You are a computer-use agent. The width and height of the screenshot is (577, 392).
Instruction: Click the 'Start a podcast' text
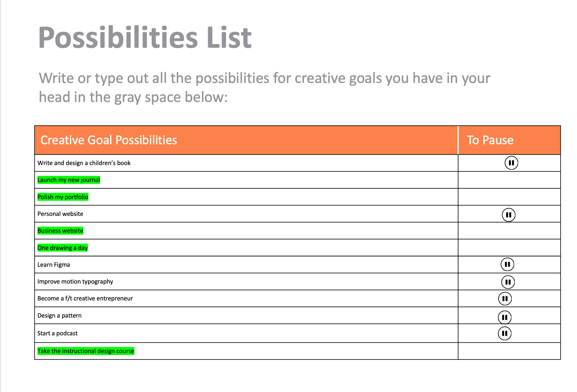coord(58,333)
